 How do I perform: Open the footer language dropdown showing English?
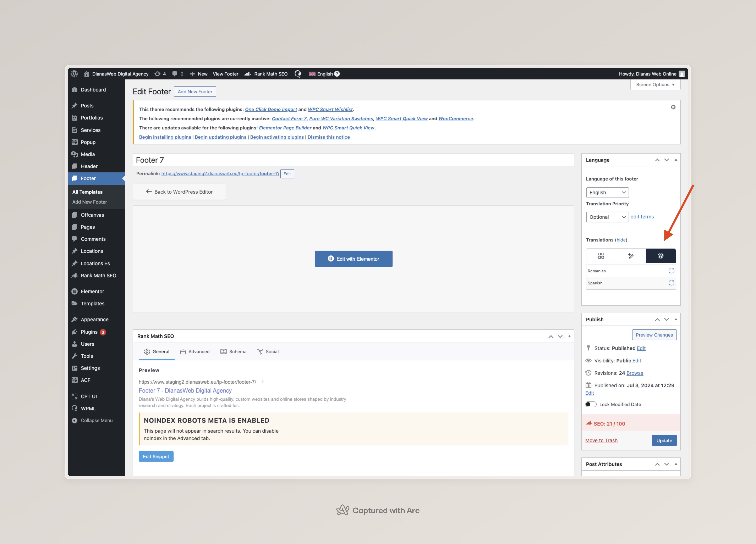click(607, 192)
